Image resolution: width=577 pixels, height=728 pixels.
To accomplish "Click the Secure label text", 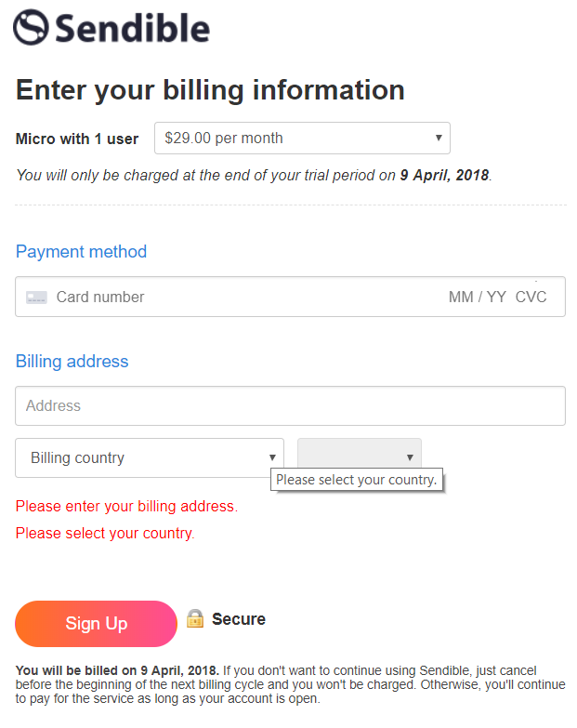I will pyautogui.click(x=239, y=619).
